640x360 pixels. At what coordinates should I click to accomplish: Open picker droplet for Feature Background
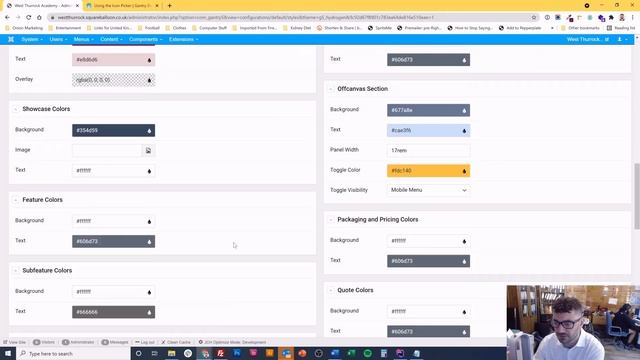click(x=149, y=221)
